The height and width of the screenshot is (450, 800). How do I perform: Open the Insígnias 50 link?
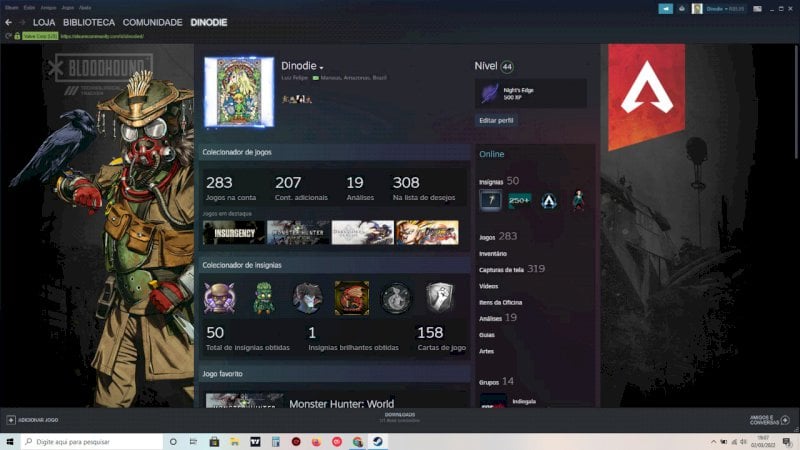[x=499, y=181]
